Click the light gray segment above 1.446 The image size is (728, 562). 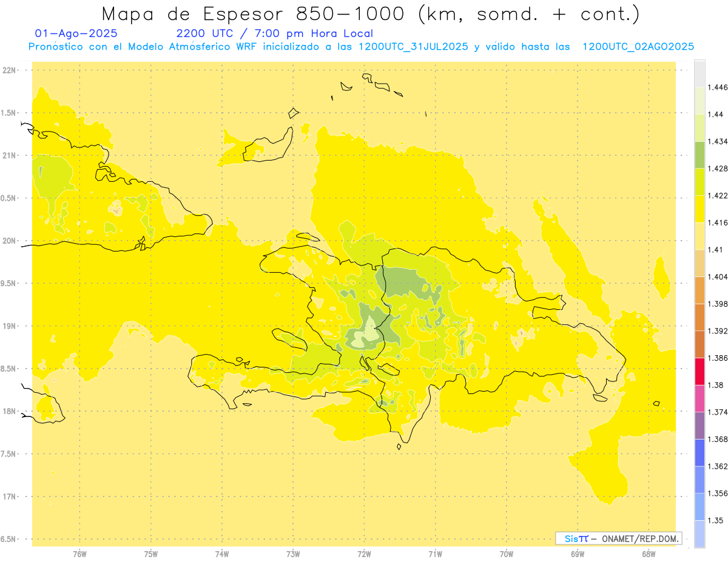coord(699,73)
